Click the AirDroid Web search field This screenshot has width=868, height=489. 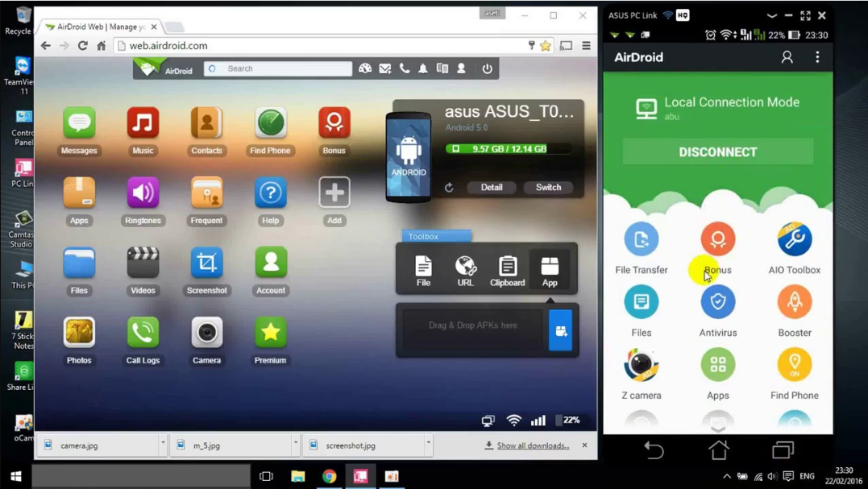pyautogui.click(x=278, y=68)
